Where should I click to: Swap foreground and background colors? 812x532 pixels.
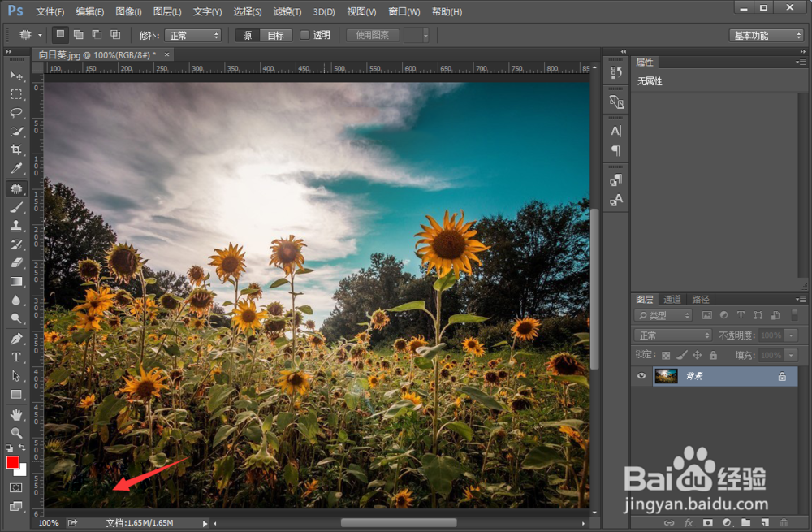coord(22,448)
